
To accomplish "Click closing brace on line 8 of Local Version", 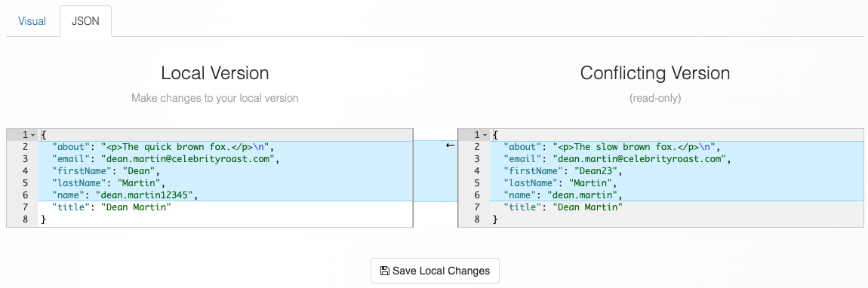I will (44, 219).
